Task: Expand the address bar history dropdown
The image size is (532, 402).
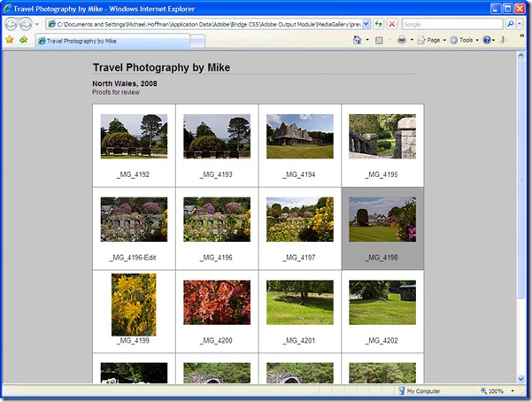Action: click(366, 24)
